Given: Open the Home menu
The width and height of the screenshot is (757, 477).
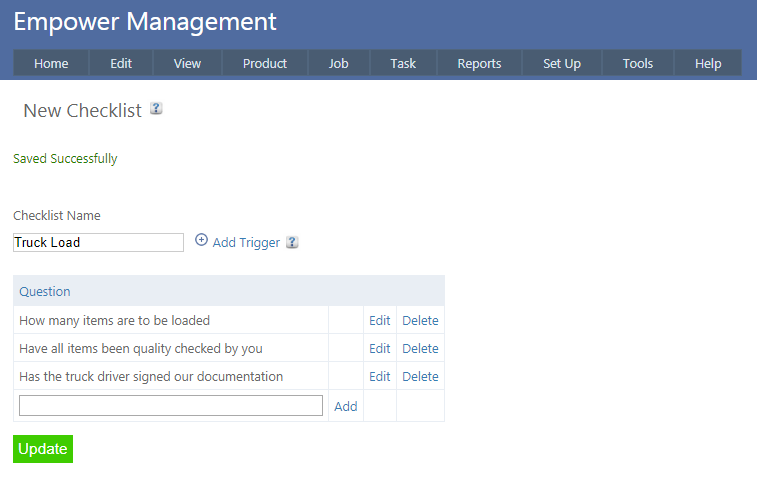Looking at the screenshot, I should click(x=51, y=63).
